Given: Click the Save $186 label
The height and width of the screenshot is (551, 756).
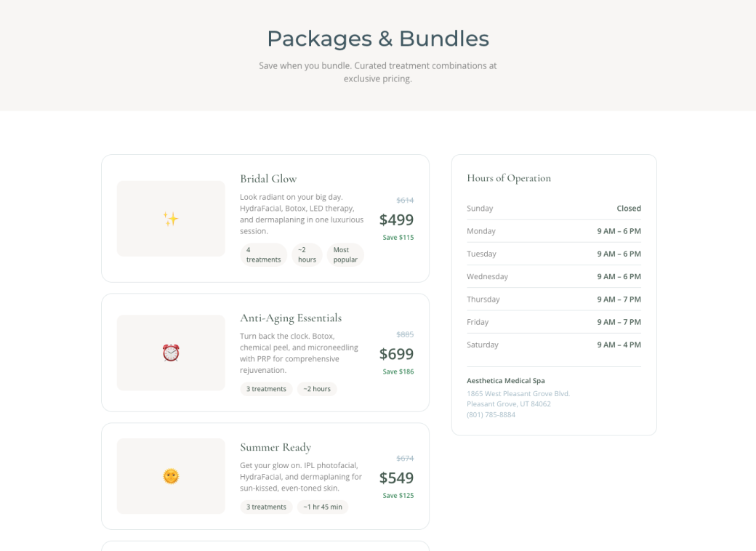Looking at the screenshot, I should coord(398,371).
